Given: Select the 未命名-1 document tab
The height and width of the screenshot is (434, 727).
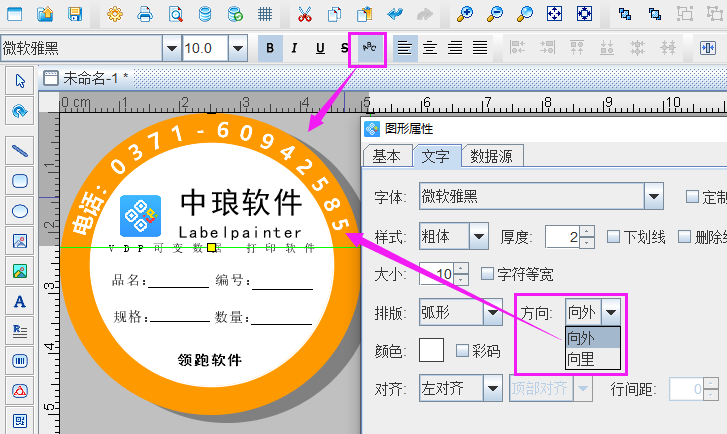Looking at the screenshot, I should [x=86, y=78].
